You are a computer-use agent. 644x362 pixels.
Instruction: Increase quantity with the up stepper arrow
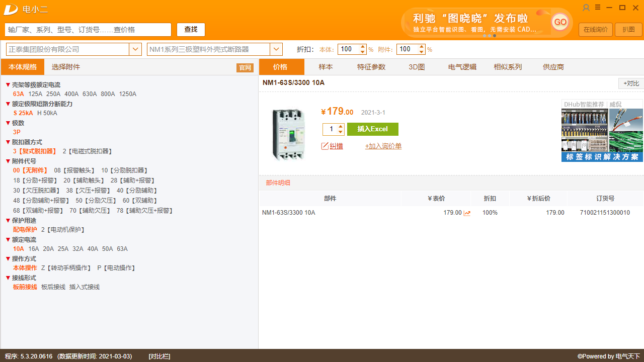[340, 126]
